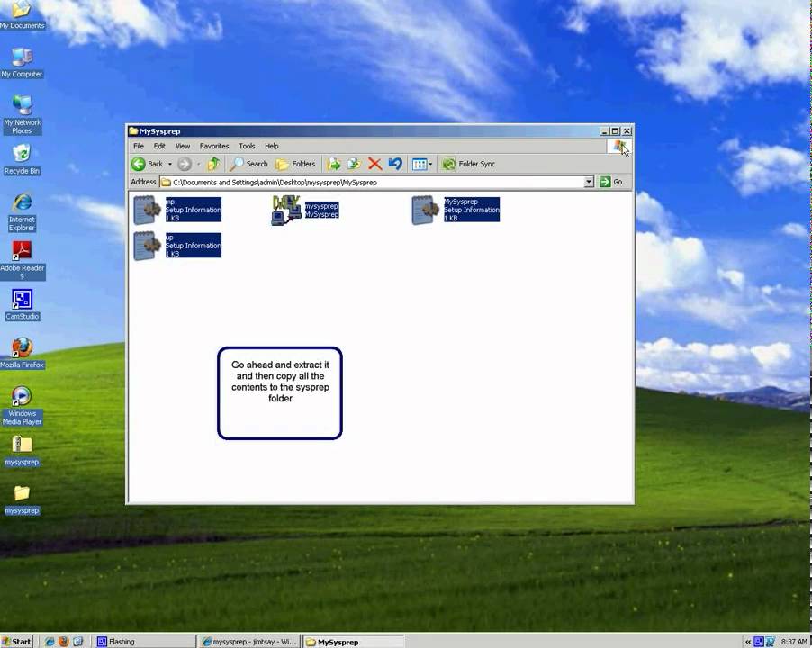Open the File menu
This screenshot has height=648, width=812.
click(x=139, y=146)
